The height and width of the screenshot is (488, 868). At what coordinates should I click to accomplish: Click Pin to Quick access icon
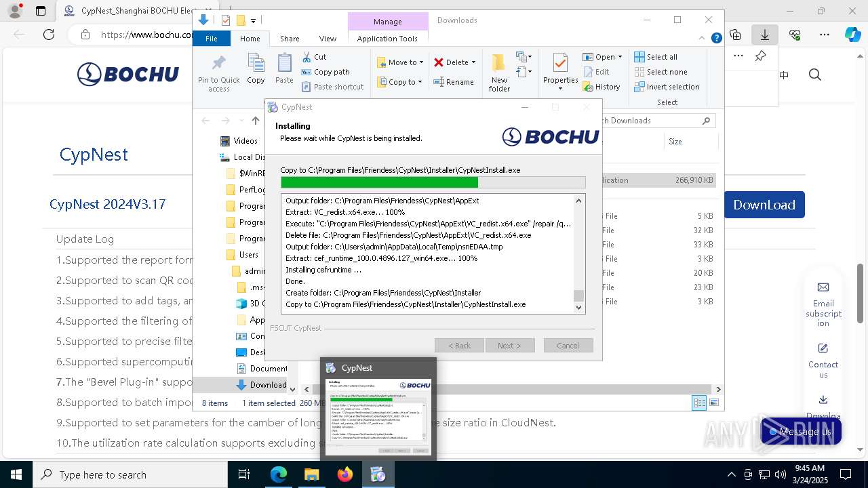click(218, 73)
